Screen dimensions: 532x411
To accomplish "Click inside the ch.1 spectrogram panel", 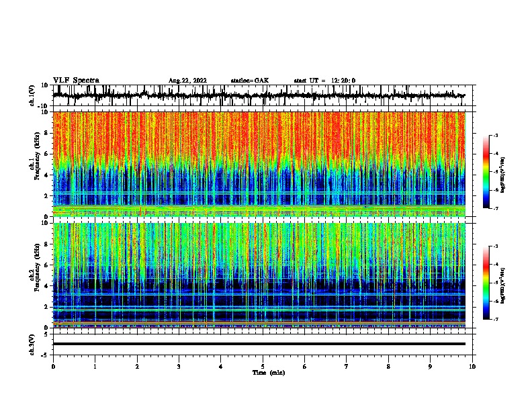I will (259, 164).
